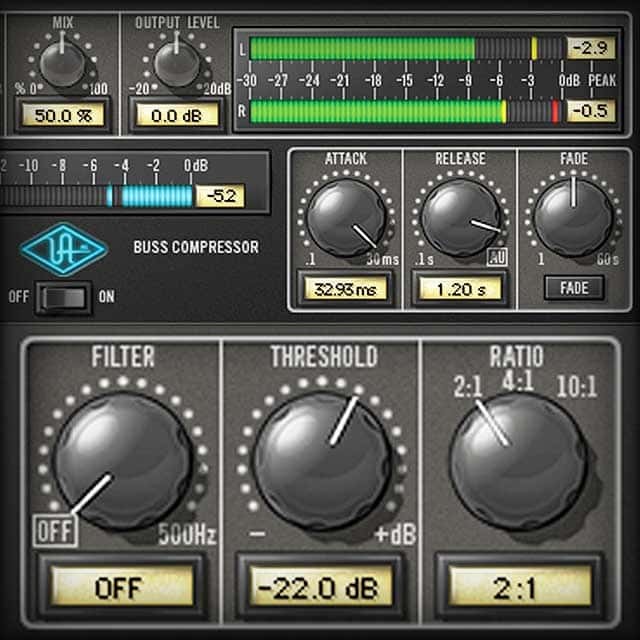This screenshot has width=640, height=640.
Task: Reset the left channel peak readout -2.9
Action: tap(592, 48)
